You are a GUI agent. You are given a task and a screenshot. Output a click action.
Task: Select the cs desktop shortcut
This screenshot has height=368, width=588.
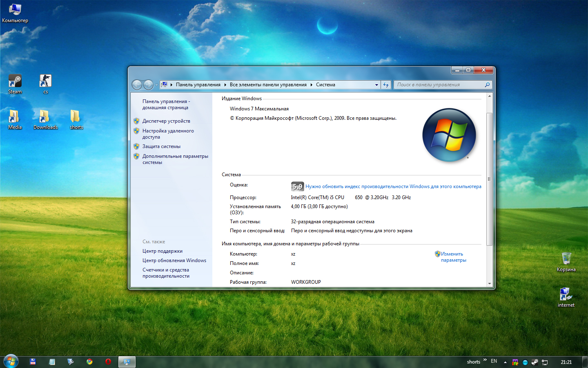(45, 84)
